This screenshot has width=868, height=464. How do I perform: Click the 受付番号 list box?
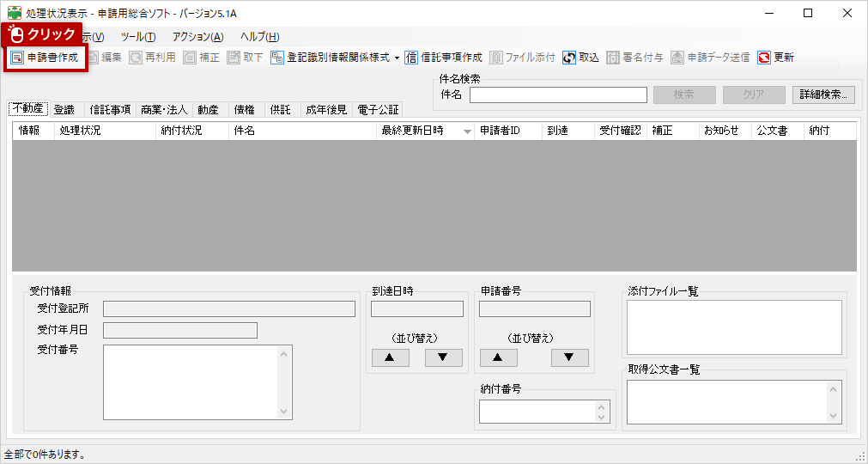click(197, 382)
